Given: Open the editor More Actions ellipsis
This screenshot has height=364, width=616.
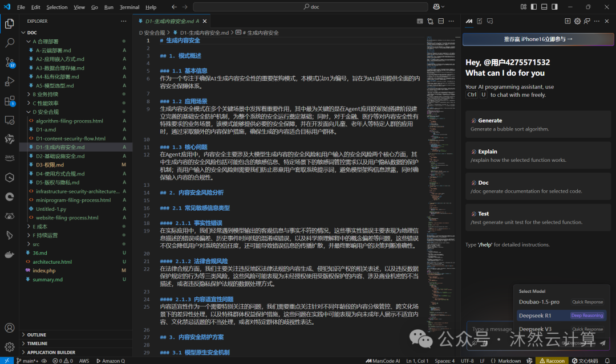Looking at the screenshot, I should pos(451,21).
